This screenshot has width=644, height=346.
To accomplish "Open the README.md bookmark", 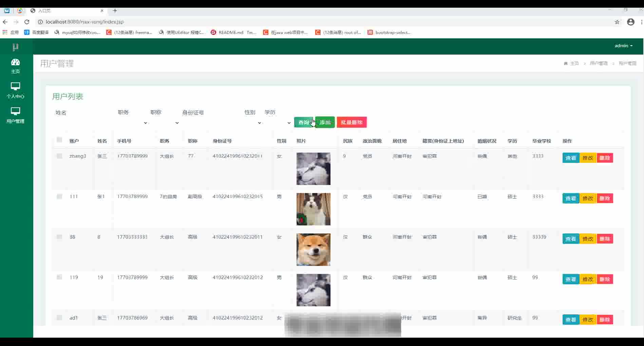I will click(233, 32).
